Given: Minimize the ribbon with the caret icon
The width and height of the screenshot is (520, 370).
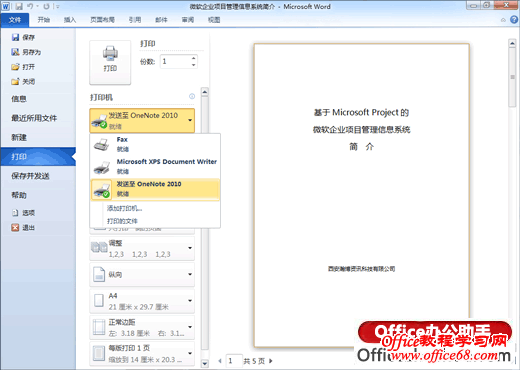Looking at the screenshot, I should click(503, 20).
